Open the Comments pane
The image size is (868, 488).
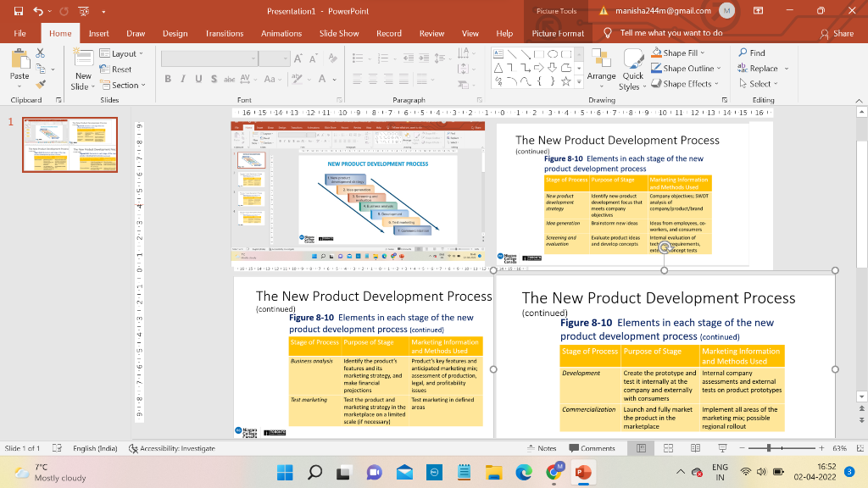[592, 447]
